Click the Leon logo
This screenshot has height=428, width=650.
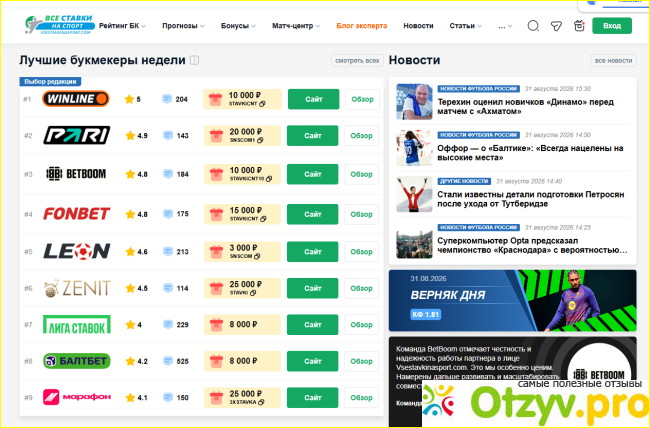coord(77,251)
